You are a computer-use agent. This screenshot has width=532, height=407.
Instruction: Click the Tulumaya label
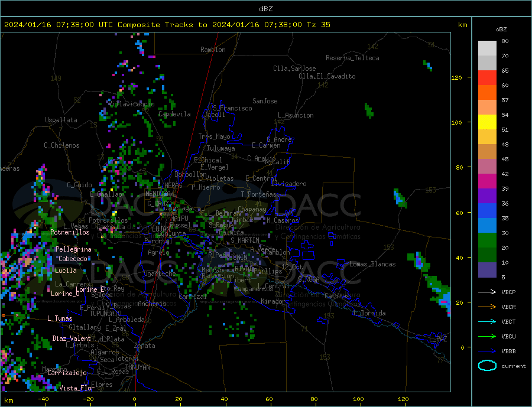point(221,148)
